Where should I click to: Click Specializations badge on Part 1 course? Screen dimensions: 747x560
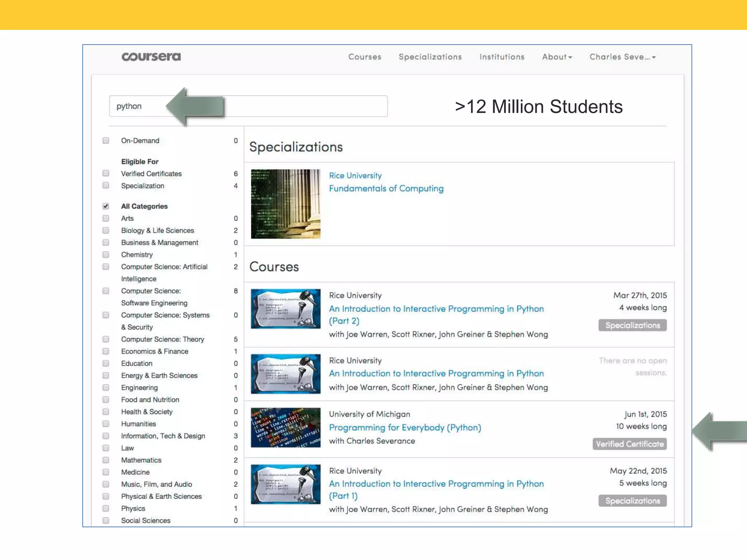tap(632, 501)
